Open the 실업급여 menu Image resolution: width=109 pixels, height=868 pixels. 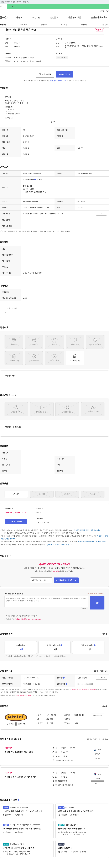(x=54, y=17)
